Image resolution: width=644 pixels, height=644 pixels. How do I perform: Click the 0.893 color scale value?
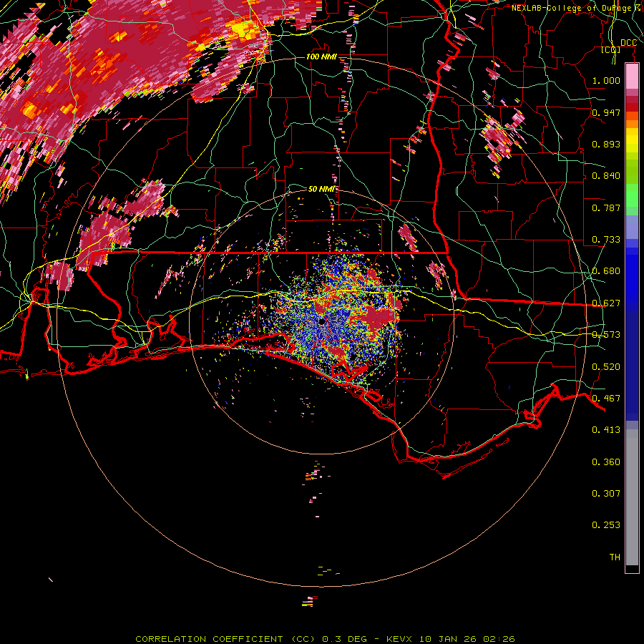[x=606, y=144]
